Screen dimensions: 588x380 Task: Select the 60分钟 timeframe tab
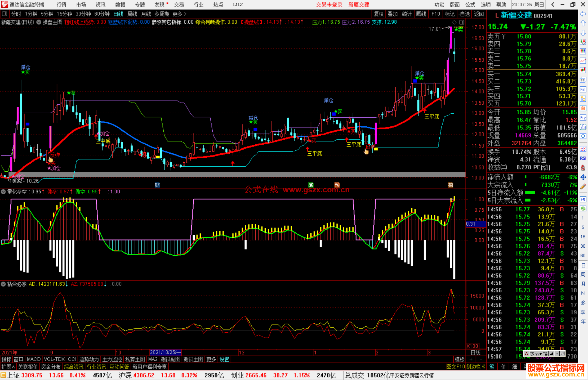coord(102,14)
